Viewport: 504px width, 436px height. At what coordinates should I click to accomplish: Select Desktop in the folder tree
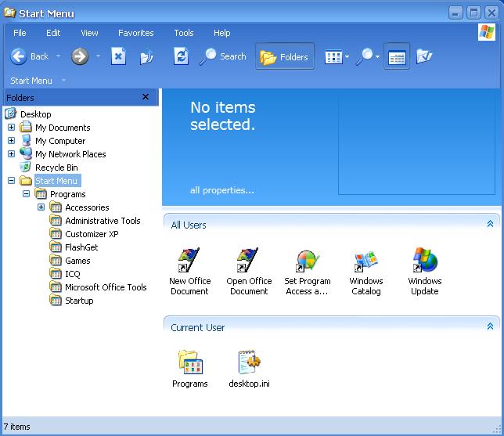(x=36, y=114)
